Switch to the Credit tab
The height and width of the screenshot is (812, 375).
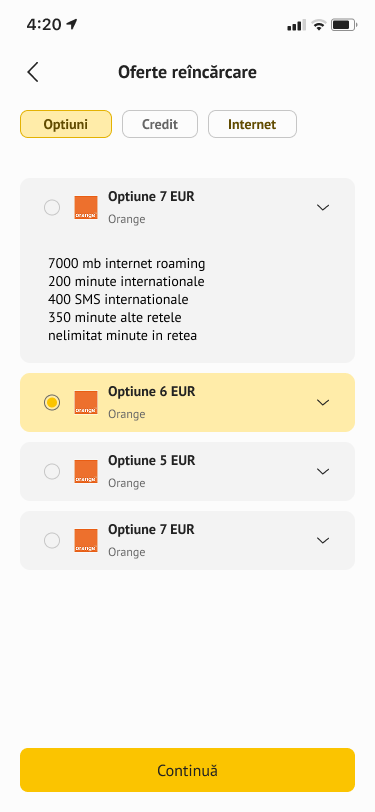pyautogui.click(x=160, y=124)
